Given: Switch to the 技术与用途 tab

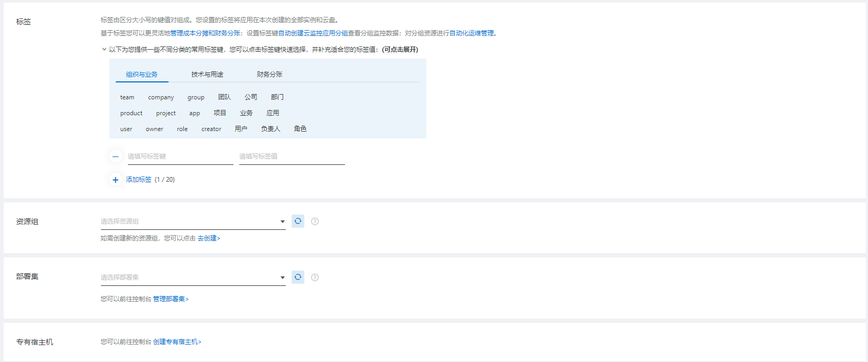Looking at the screenshot, I should (x=207, y=75).
